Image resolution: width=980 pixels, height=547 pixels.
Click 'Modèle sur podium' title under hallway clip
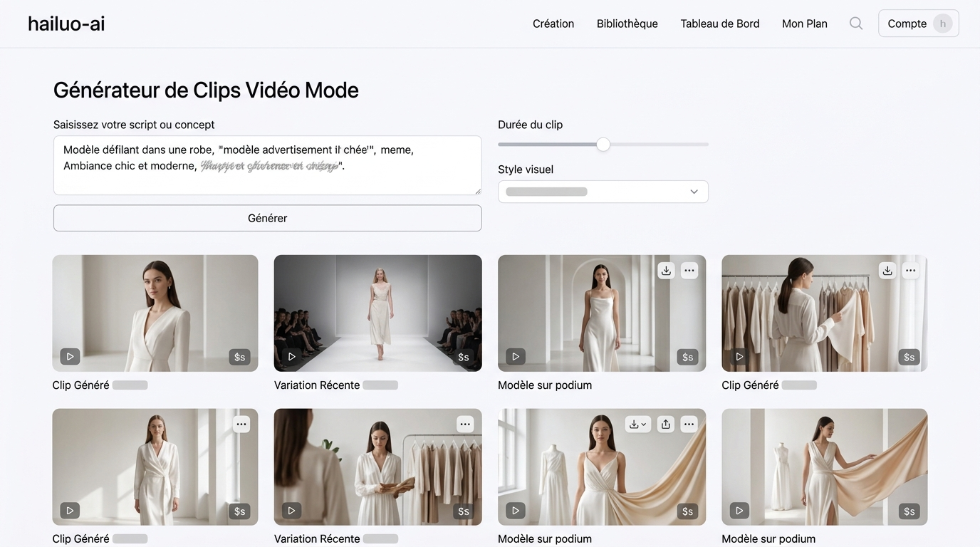click(545, 385)
